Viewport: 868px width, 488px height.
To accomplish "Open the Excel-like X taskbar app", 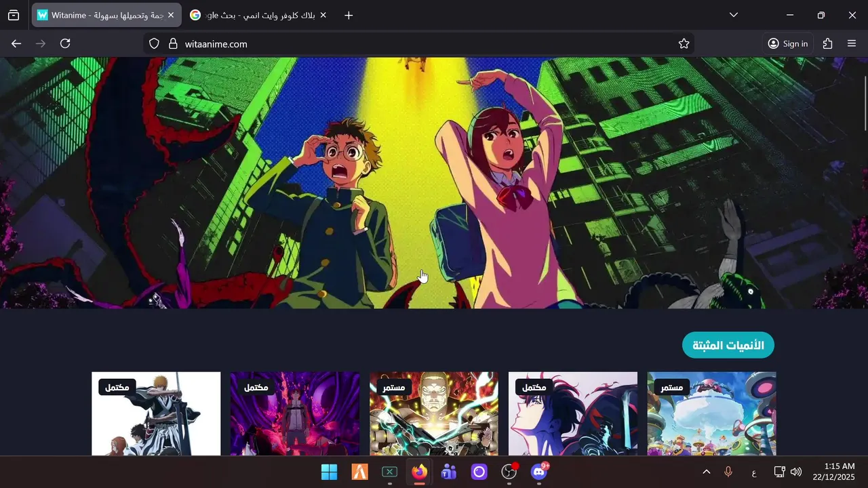I will [x=389, y=472].
